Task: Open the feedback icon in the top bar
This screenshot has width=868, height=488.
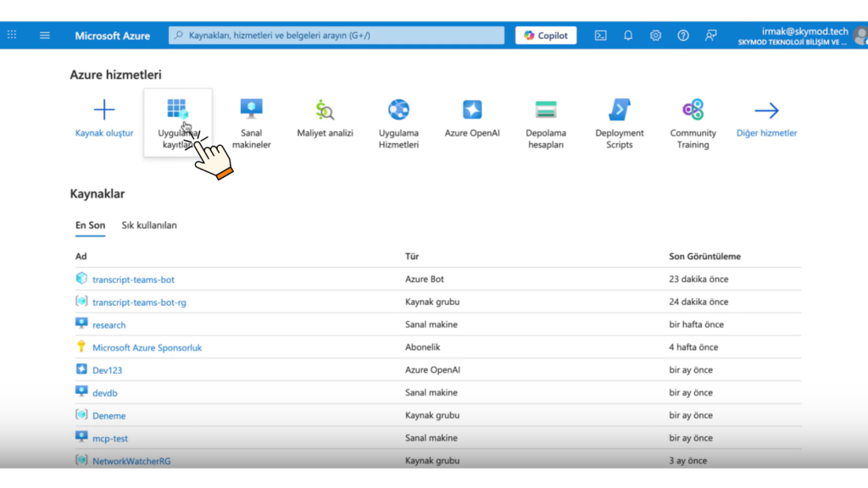Action: click(x=710, y=35)
